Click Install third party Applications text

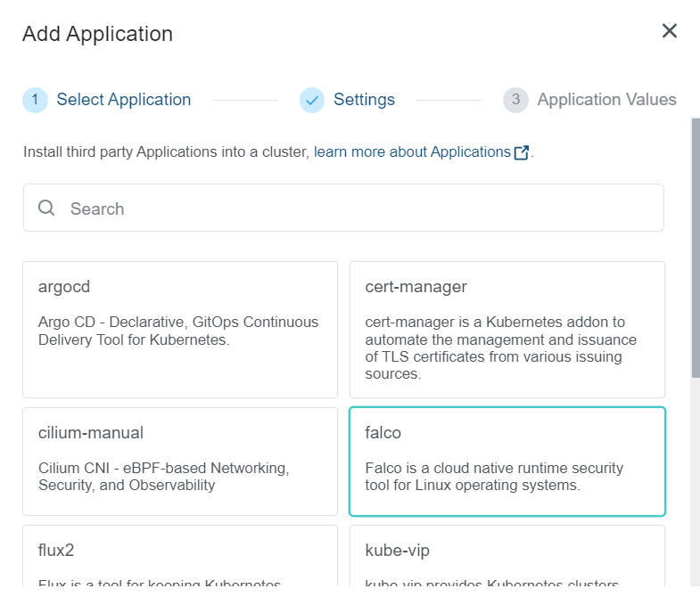[x=166, y=152]
